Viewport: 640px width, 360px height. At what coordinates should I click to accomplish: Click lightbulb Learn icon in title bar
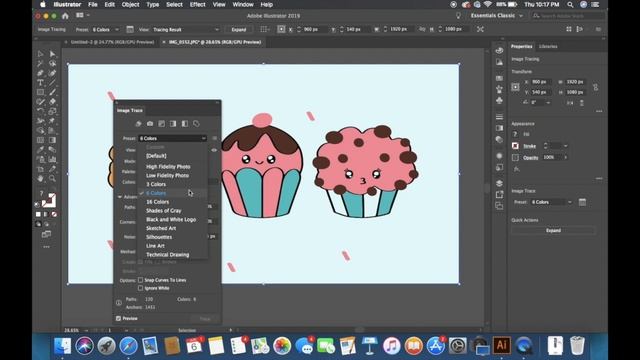[458, 16]
